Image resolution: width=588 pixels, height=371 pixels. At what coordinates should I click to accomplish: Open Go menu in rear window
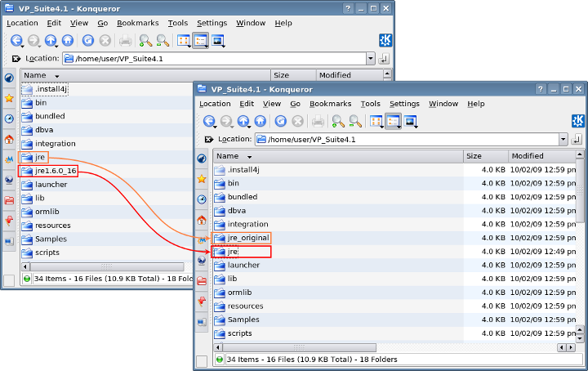tap(103, 23)
